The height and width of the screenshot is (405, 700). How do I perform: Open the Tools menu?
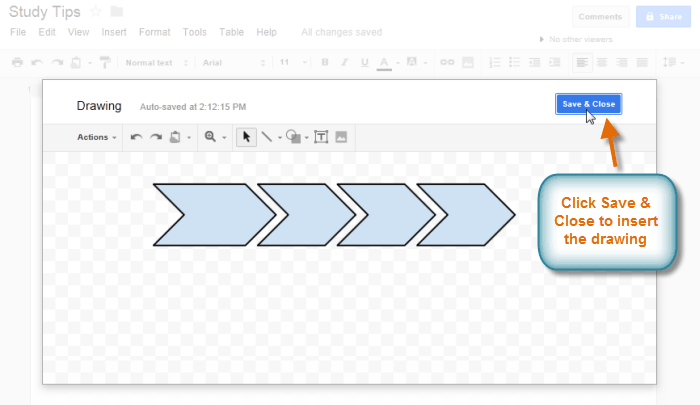[195, 32]
